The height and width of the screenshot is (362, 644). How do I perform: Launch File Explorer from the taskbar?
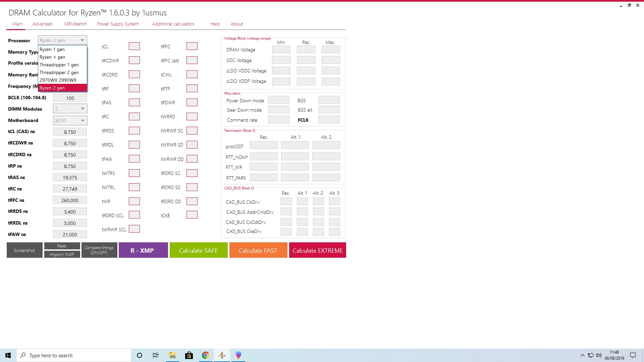172,355
